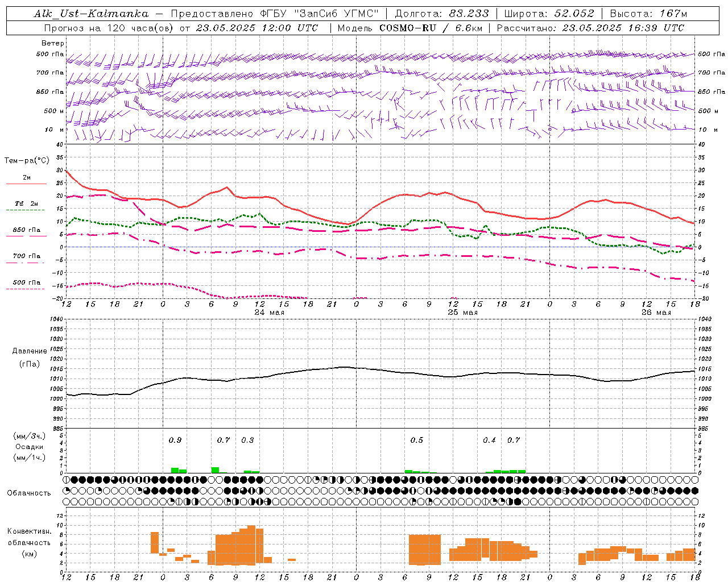Click the (гПа) pressure unit label
The width and height of the screenshot is (728, 582).
[30, 364]
